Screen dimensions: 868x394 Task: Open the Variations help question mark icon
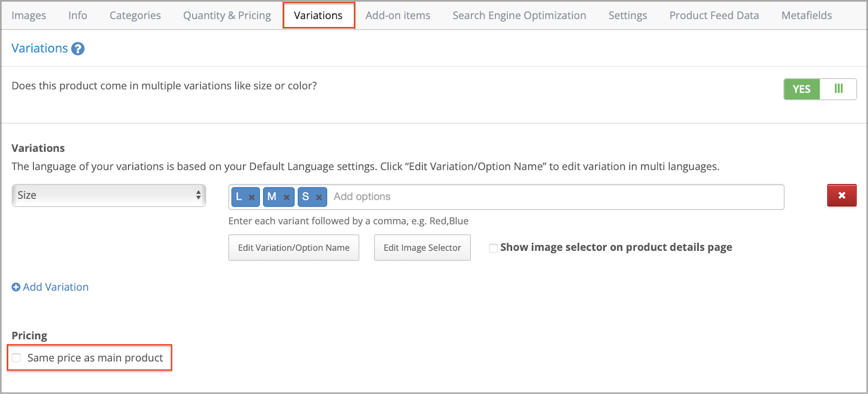(x=78, y=49)
